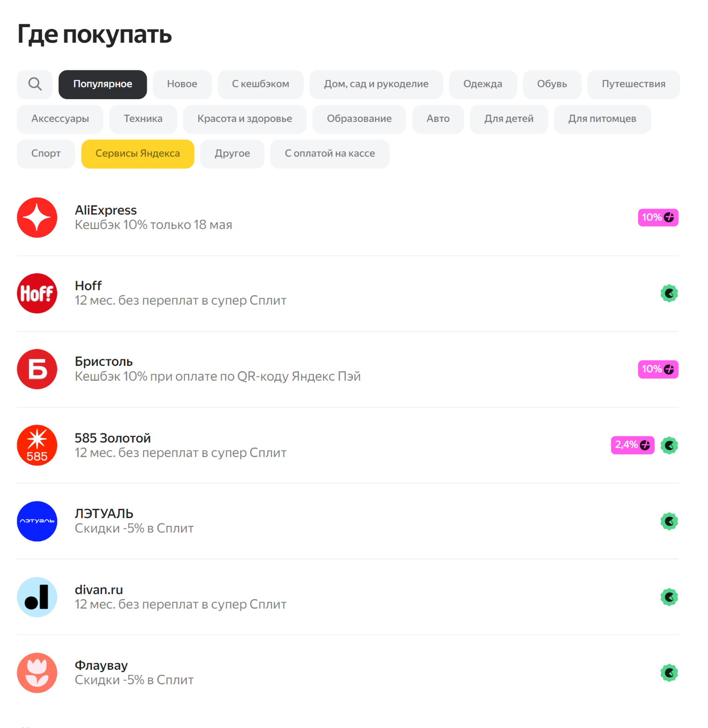Click Бристоль 10% cashback badge
The width and height of the screenshot is (708, 728).
(x=658, y=369)
